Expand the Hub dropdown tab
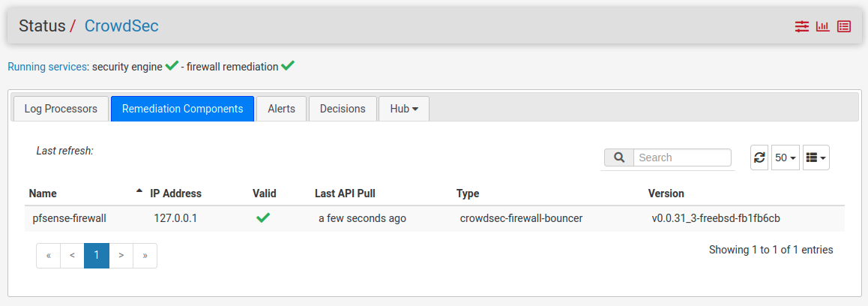 coord(404,109)
